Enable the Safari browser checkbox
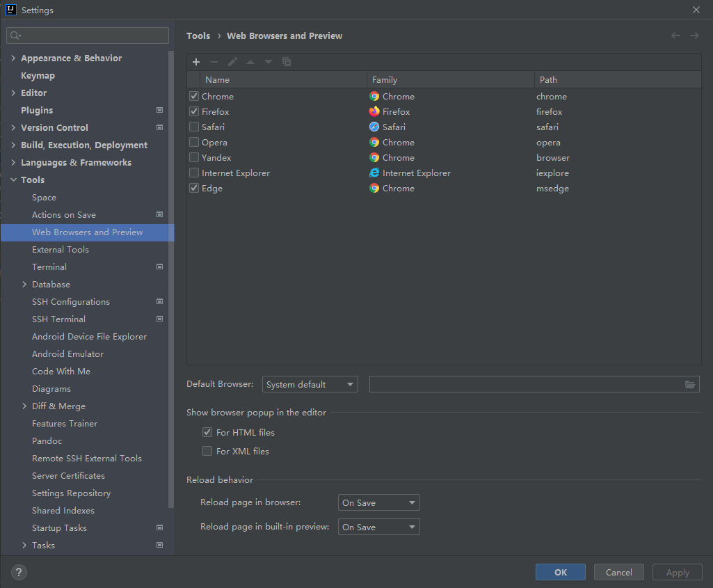The height and width of the screenshot is (588, 713). click(x=194, y=127)
